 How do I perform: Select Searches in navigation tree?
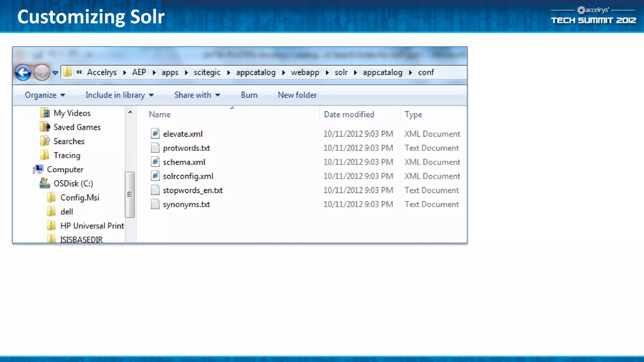pos(69,141)
